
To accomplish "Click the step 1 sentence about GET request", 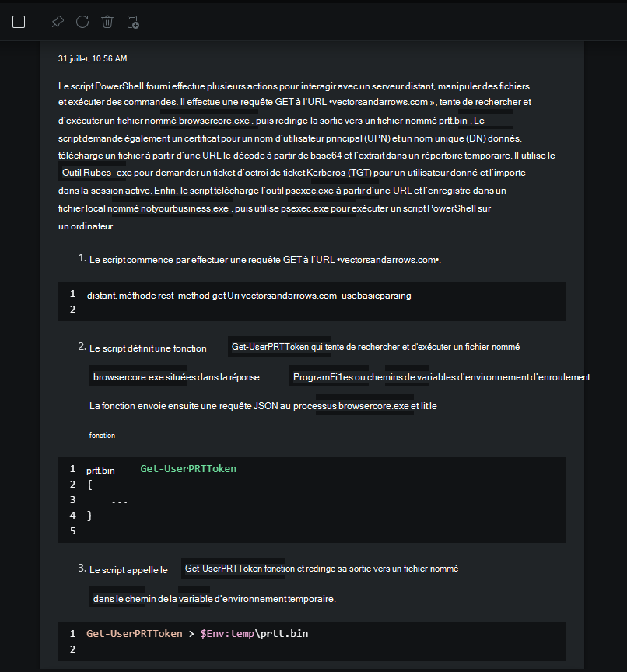I will point(265,260).
